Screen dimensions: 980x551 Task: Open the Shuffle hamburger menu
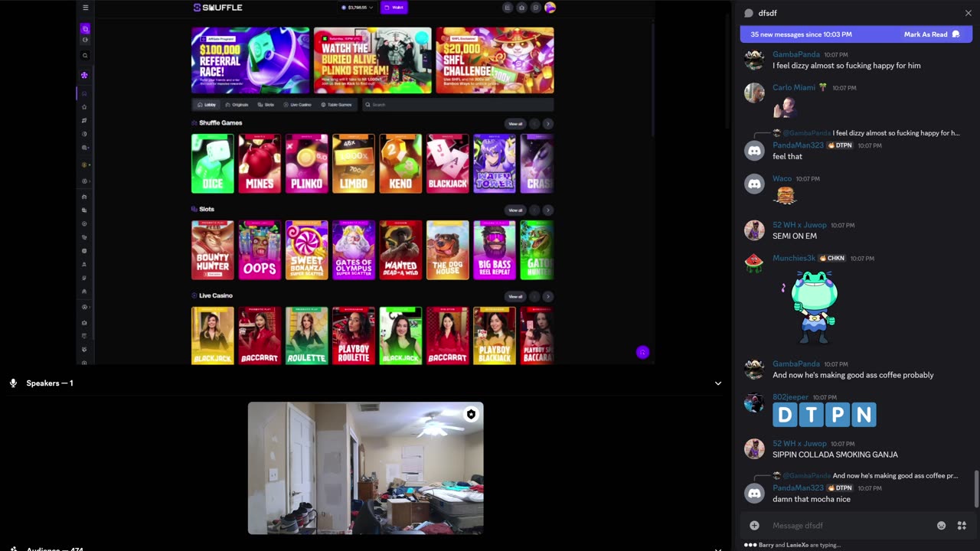click(85, 8)
